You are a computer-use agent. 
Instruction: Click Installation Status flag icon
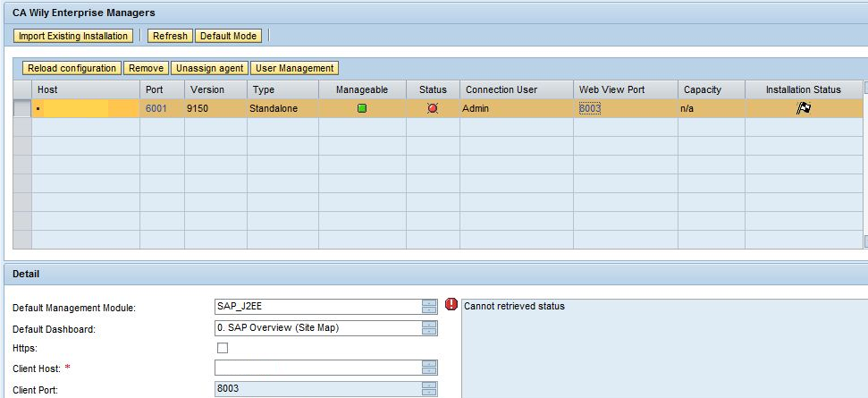(x=804, y=108)
